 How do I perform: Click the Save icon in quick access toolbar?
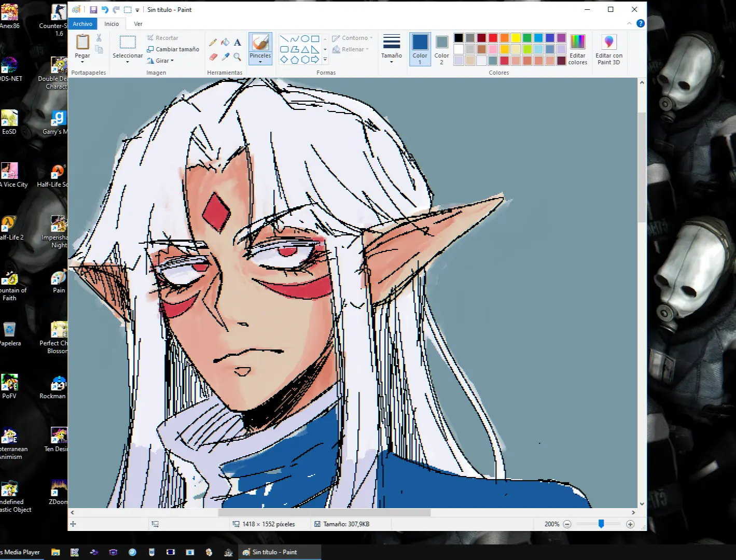coord(93,10)
